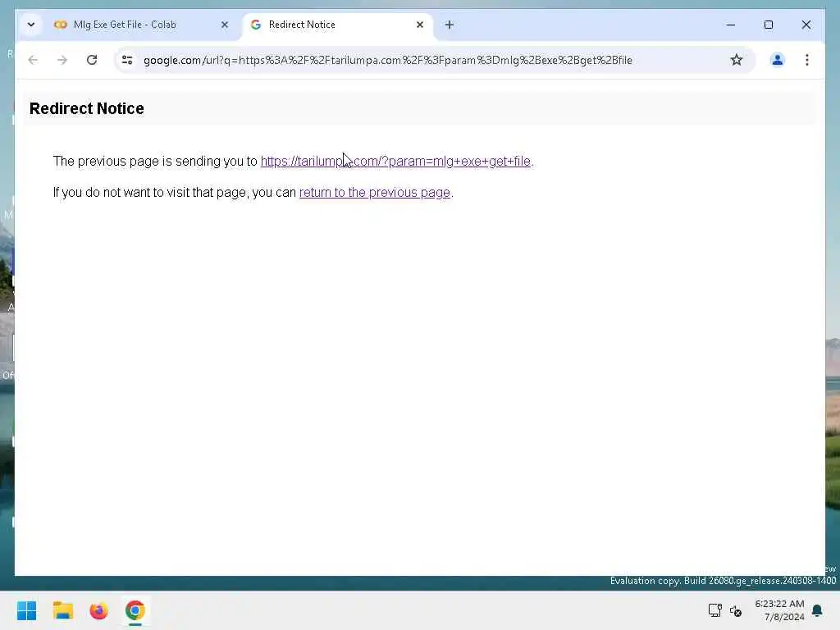840x630 pixels.
Task: View site information icon in address bar
Action: (x=127, y=60)
